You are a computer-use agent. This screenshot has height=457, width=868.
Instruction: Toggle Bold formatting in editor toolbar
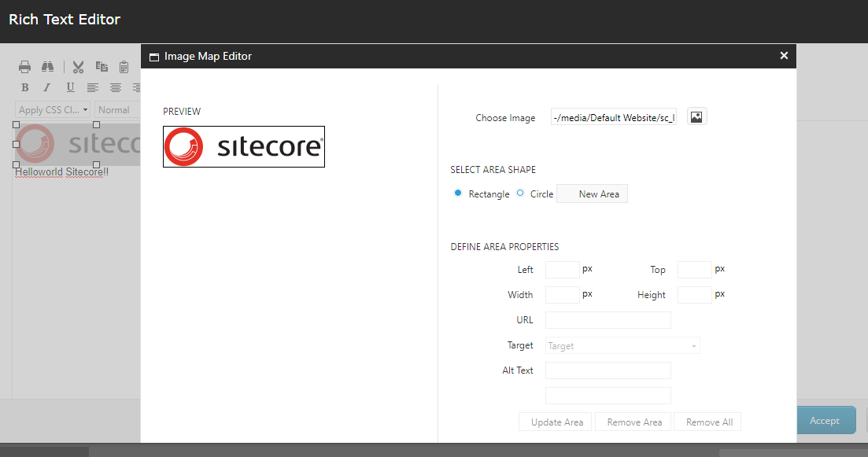coord(25,87)
